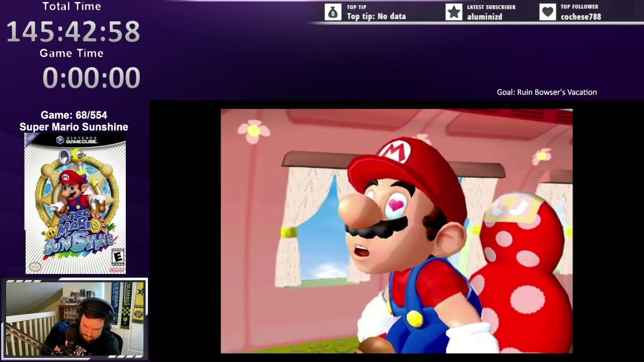The width and height of the screenshot is (644, 362).
Task: Click the streamer webcam feed
Action: coord(74,318)
